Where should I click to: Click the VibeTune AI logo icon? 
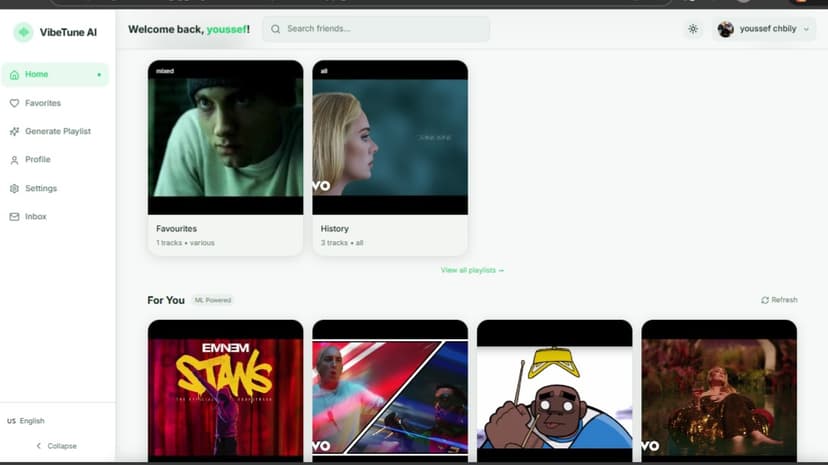click(23, 32)
